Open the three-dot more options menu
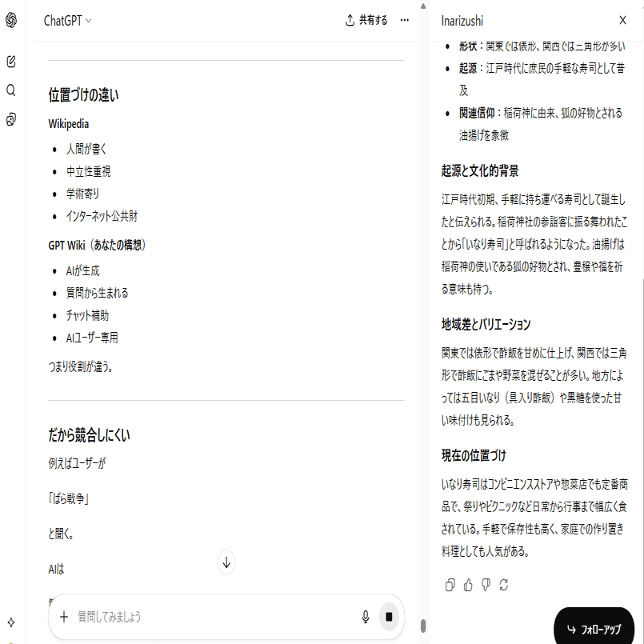 click(x=405, y=20)
